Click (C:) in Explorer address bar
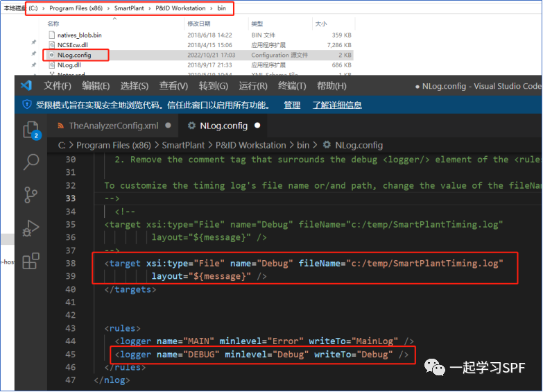This screenshot has width=543, height=392. click(x=33, y=8)
